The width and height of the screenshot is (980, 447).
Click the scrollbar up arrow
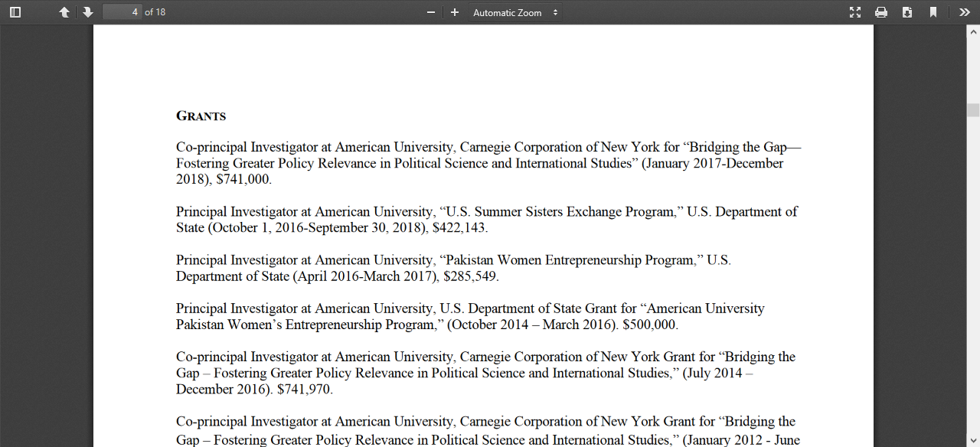973,31
